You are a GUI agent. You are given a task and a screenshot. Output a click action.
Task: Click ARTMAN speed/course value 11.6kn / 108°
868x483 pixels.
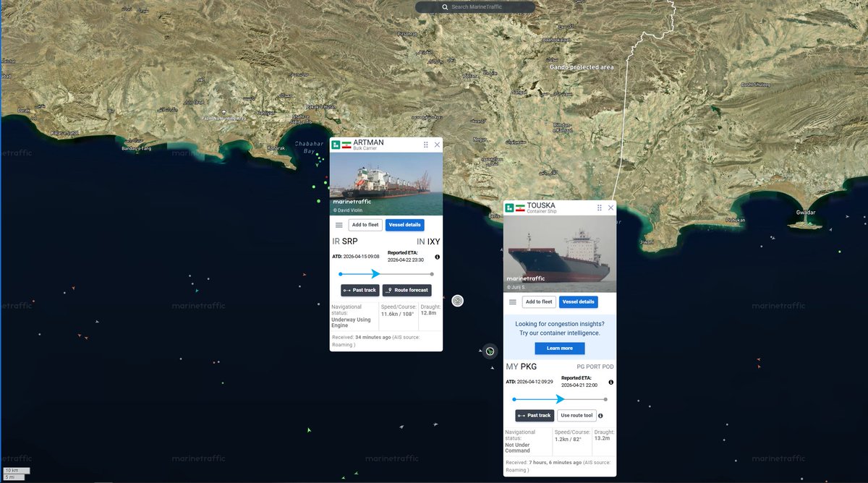point(396,315)
